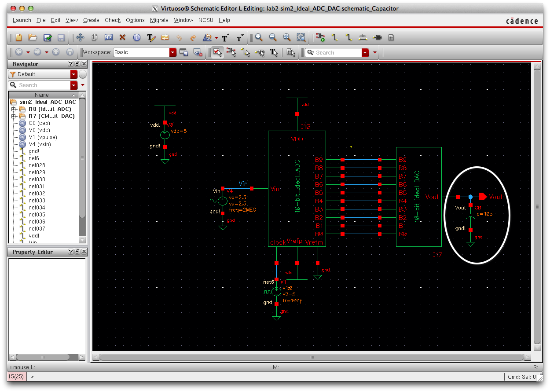550x392 pixels.
Task: Click the red X Delete icon
Action: click(x=122, y=37)
